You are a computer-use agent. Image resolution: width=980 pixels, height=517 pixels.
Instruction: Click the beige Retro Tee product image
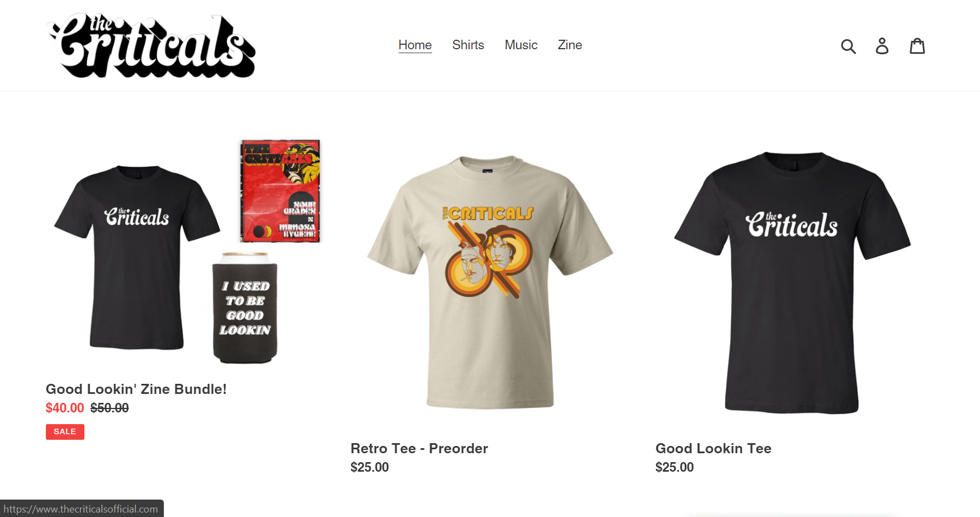[490, 282]
